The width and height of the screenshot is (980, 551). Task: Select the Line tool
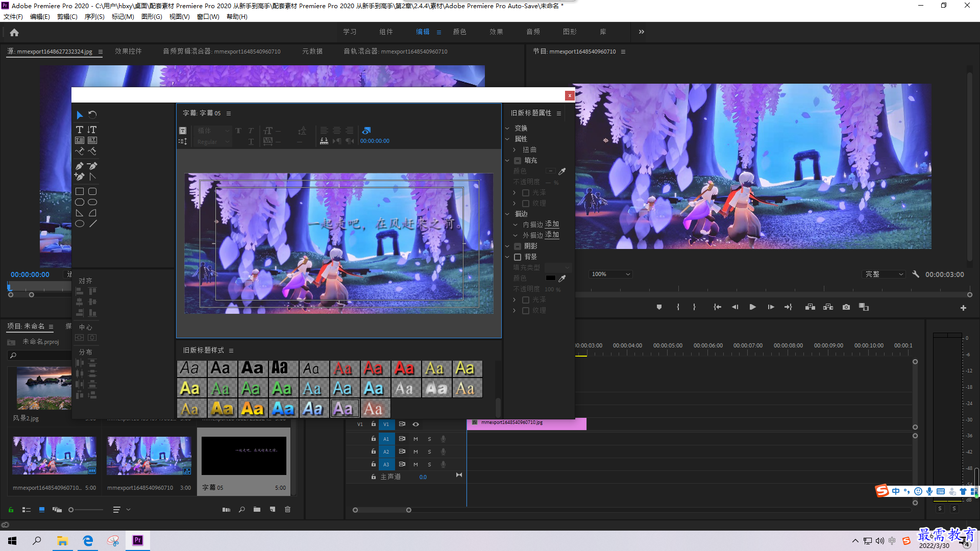(x=92, y=223)
